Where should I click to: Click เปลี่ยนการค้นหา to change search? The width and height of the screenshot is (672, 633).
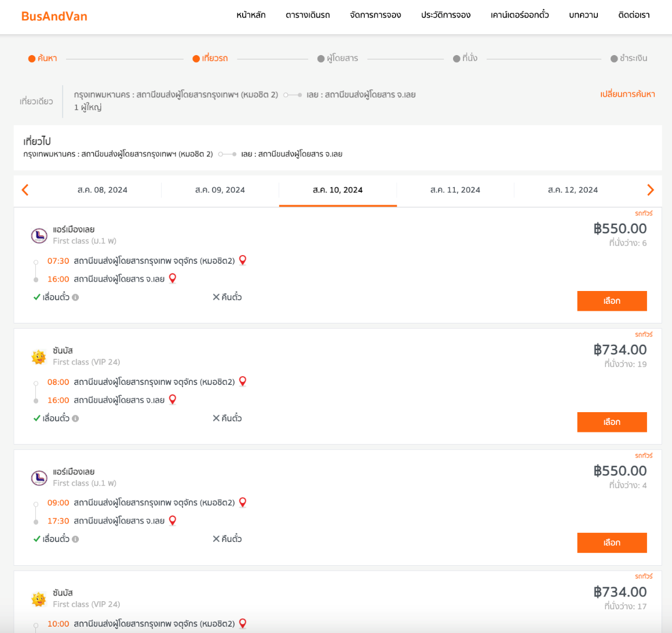click(627, 94)
